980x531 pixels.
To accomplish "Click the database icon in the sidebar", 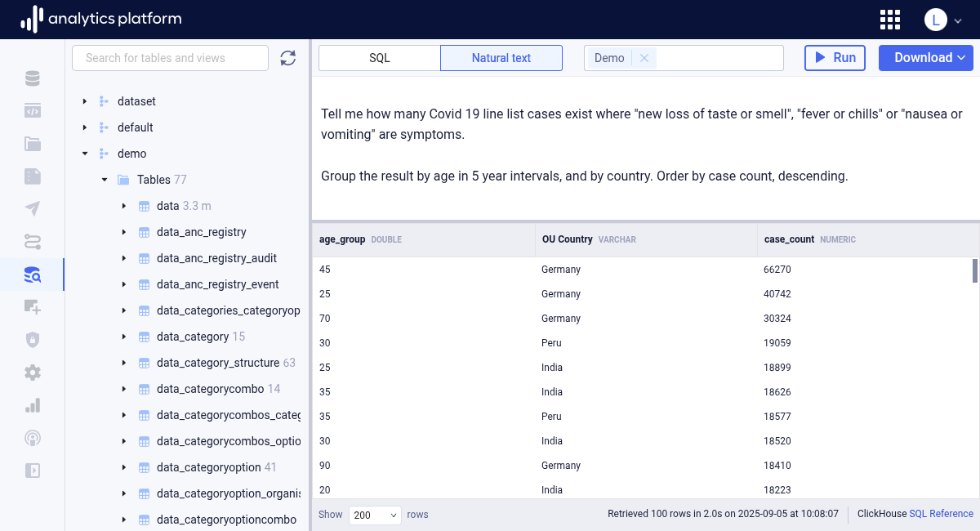I will (32, 78).
